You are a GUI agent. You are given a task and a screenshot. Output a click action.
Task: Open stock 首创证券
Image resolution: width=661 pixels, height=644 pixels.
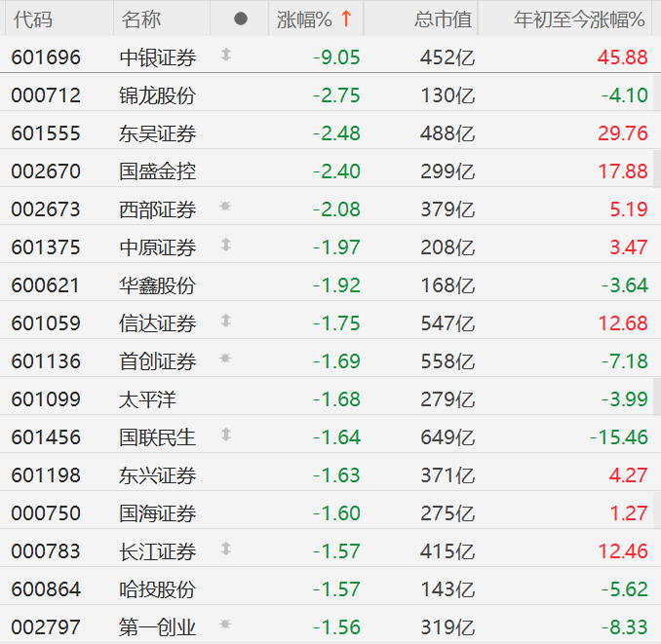pyautogui.click(x=158, y=361)
